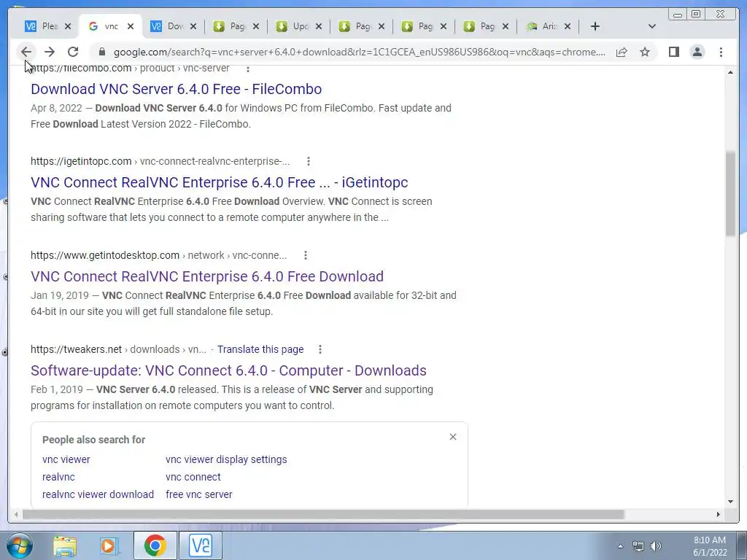
Task: Open the Chrome profile avatar
Action: pyautogui.click(x=697, y=52)
